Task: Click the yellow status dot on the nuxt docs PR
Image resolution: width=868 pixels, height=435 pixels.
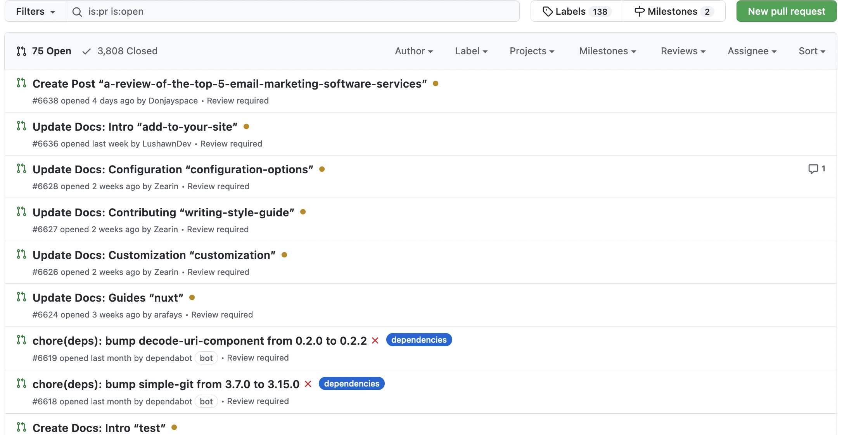Action: pyautogui.click(x=192, y=297)
